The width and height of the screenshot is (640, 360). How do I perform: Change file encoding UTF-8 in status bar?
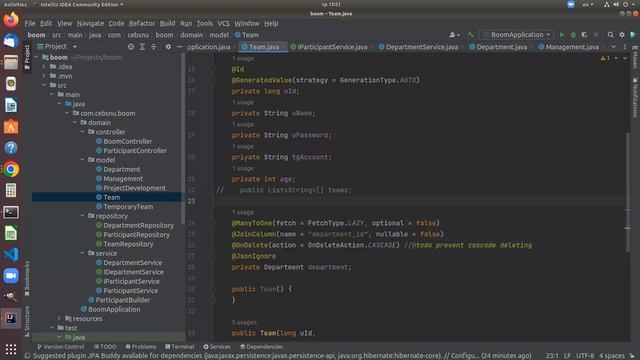[585, 356]
